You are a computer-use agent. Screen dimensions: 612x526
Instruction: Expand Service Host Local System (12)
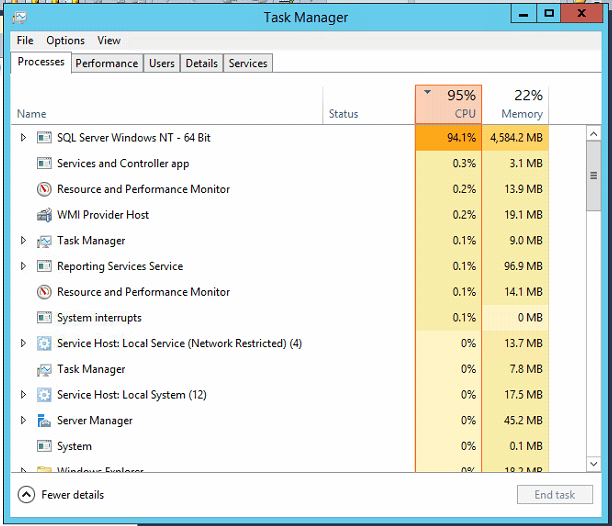pyautogui.click(x=23, y=395)
